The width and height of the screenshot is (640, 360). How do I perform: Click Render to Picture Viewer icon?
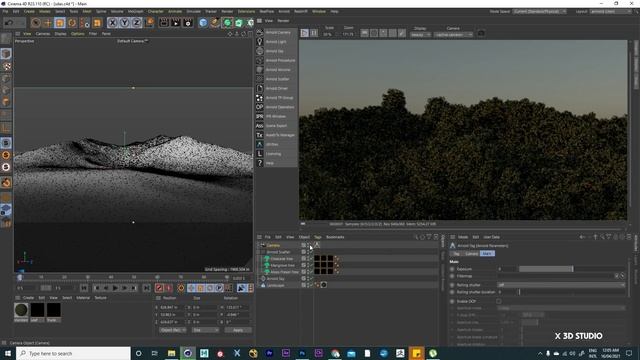[x=176, y=23]
